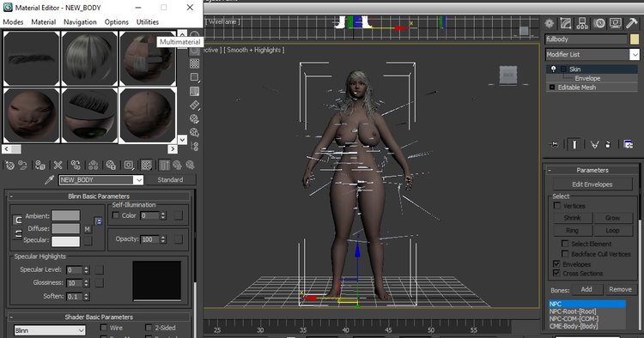Image resolution: width=644 pixels, height=338 pixels.
Task: Open the Blinn shader type dropdown
Action: coord(82,330)
